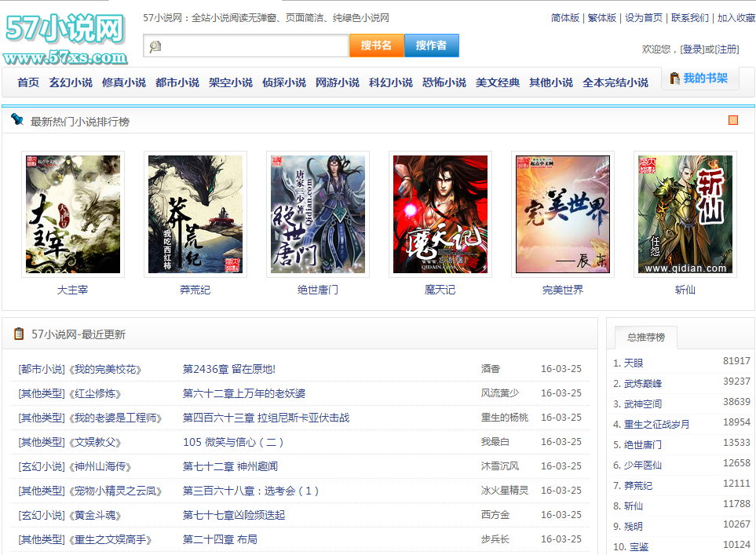Open novel 《重生之文娱高手》
Image resolution: width=756 pixels, height=555 pixels.
(x=110, y=539)
